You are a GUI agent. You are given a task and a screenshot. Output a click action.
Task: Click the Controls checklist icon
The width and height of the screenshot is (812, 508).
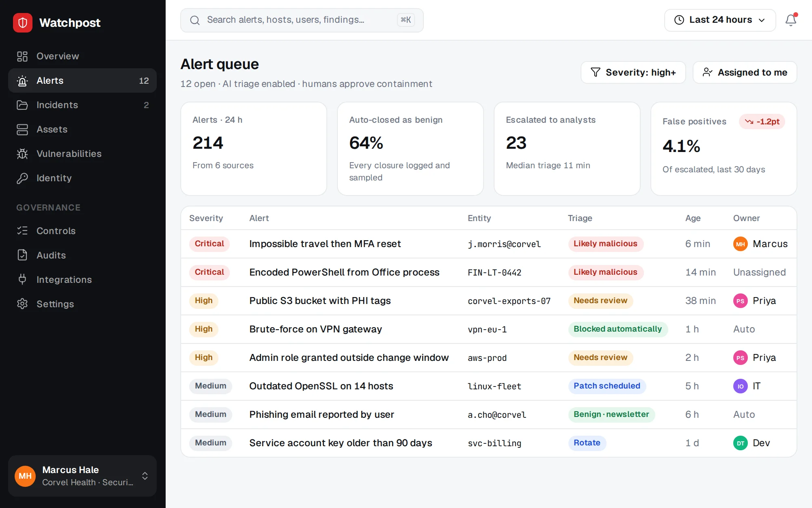22,231
